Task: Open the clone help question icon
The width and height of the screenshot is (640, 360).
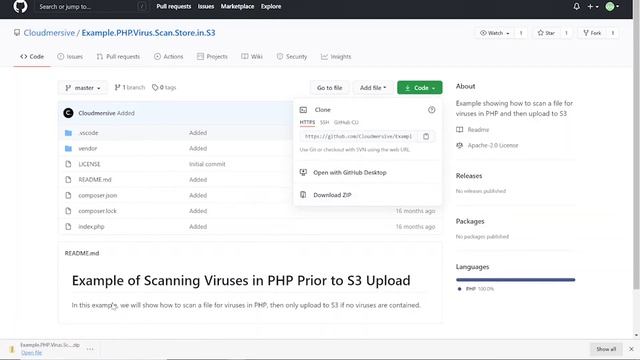Action: 431,110
